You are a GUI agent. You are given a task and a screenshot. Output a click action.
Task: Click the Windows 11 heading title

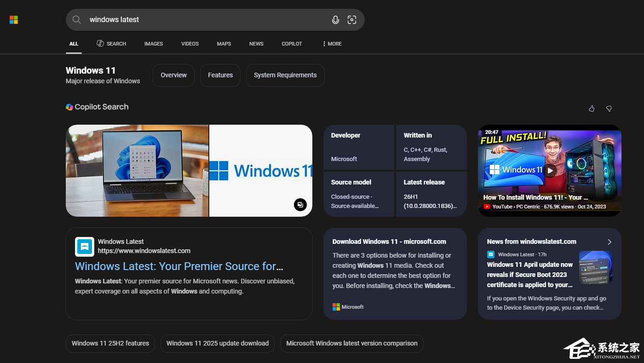pyautogui.click(x=91, y=70)
